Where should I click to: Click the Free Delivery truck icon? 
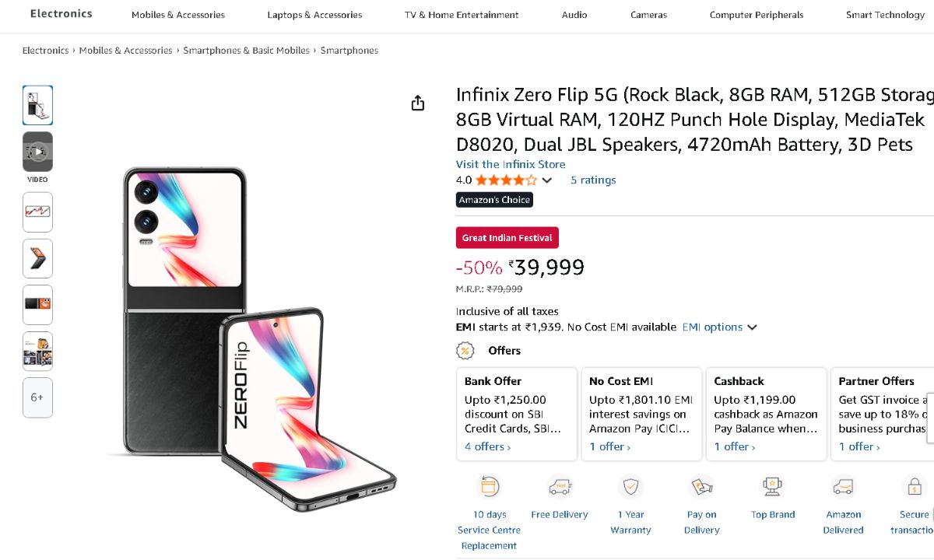coord(560,487)
